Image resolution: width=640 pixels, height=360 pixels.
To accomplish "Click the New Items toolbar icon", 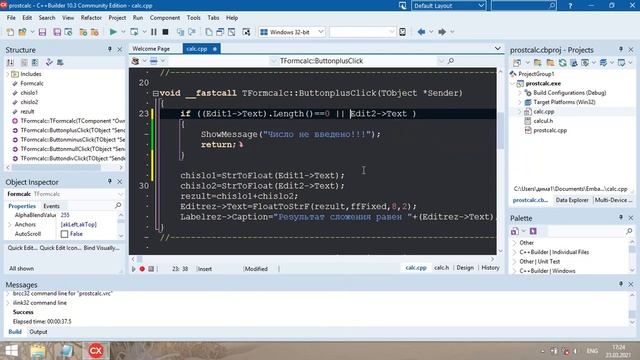I will click(x=10, y=32).
